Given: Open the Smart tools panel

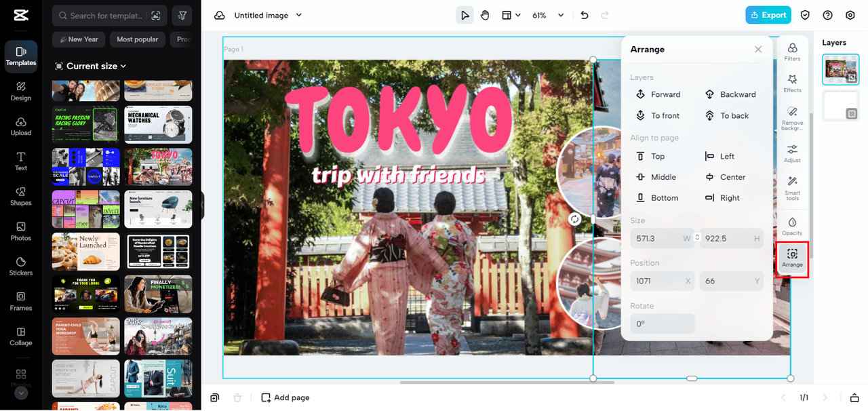Looking at the screenshot, I should click(792, 188).
